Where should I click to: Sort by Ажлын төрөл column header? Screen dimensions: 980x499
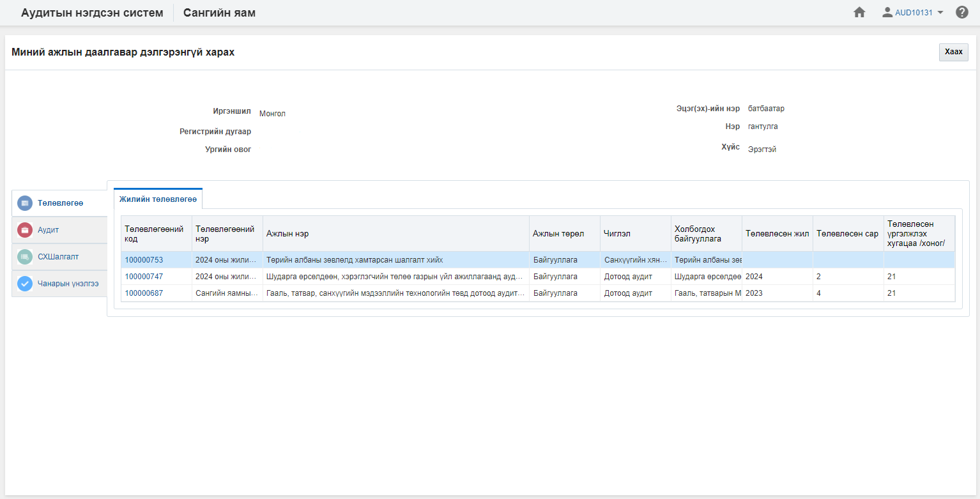point(565,234)
